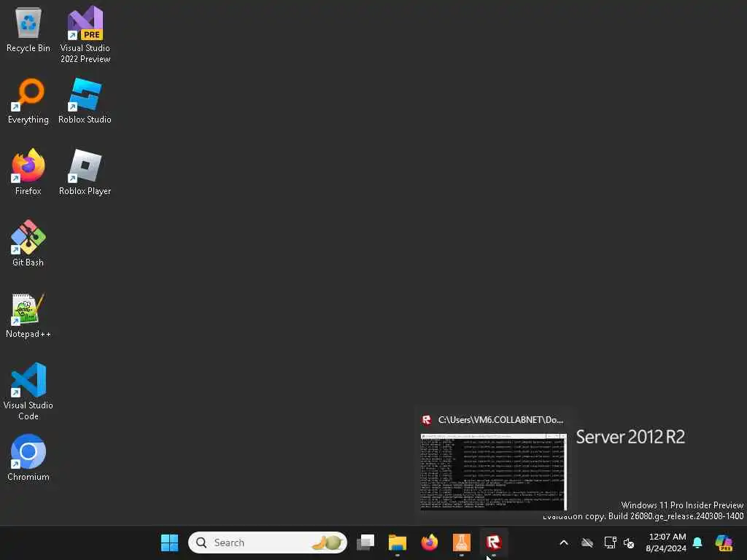The height and width of the screenshot is (560, 747).
Task: Select the Visual Studio Code shortcut
Action: point(28,392)
